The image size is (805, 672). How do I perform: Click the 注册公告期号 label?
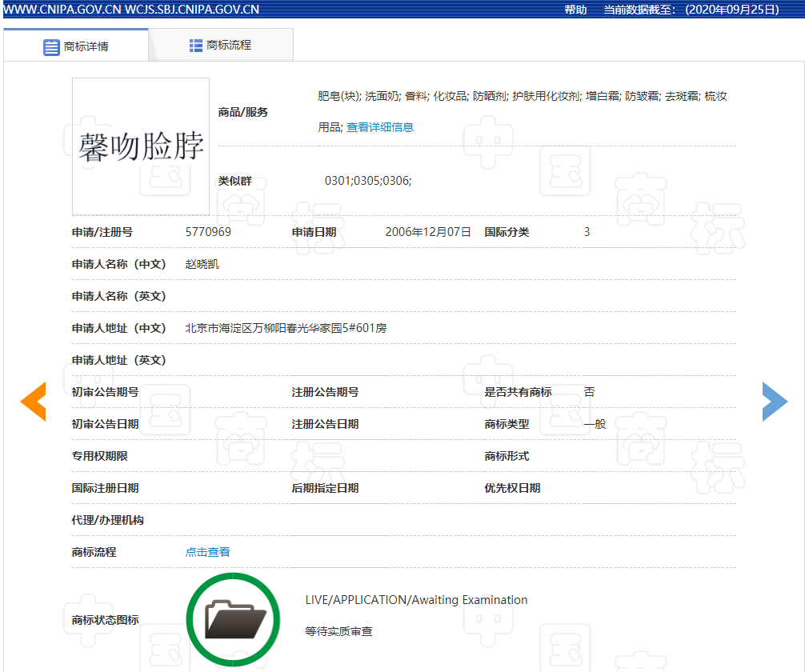(x=325, y=392)
